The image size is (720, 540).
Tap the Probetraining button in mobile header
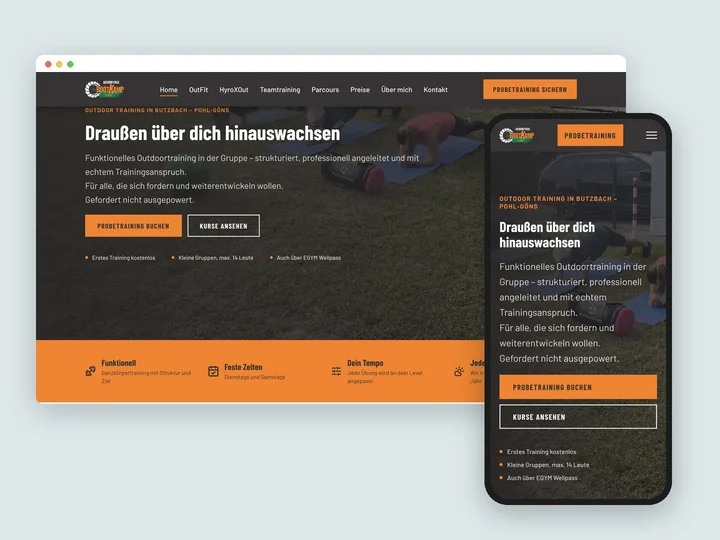point(590,135)
